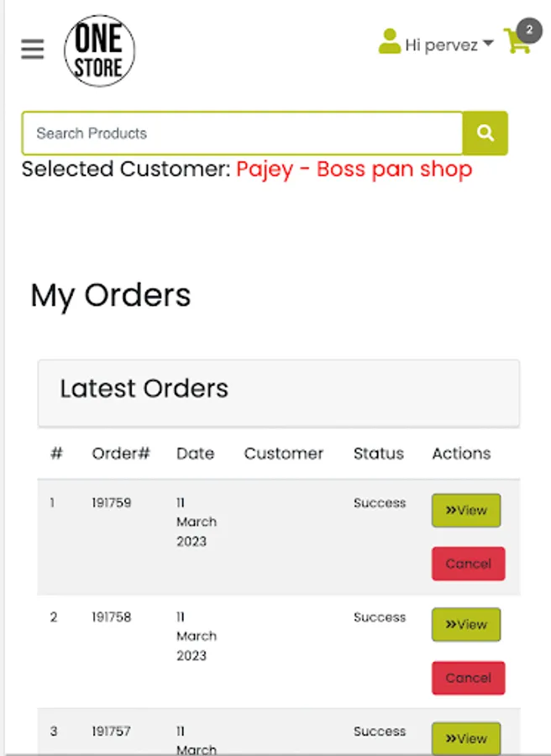Click the Latest Orders panel heading
The image size is (551, 756).
pyautogui.click(x=144, y=389)
